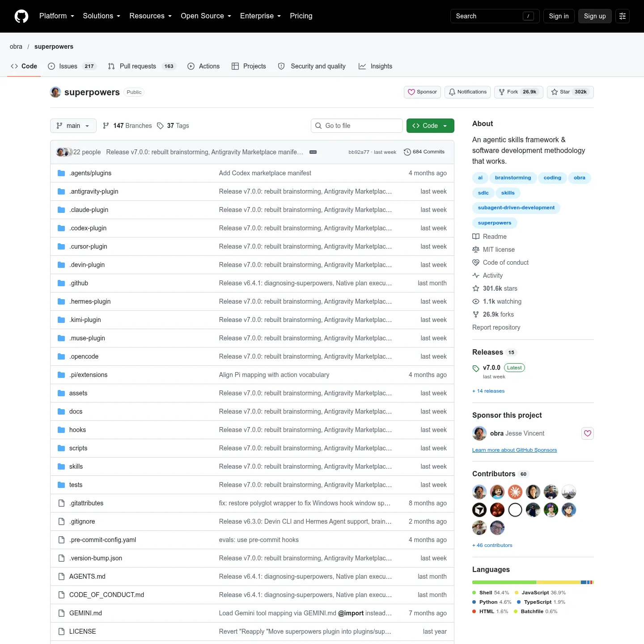Open the .agents/plugins folder icon
This screenshot has height=644, width=644.
(x=61, y=173)
